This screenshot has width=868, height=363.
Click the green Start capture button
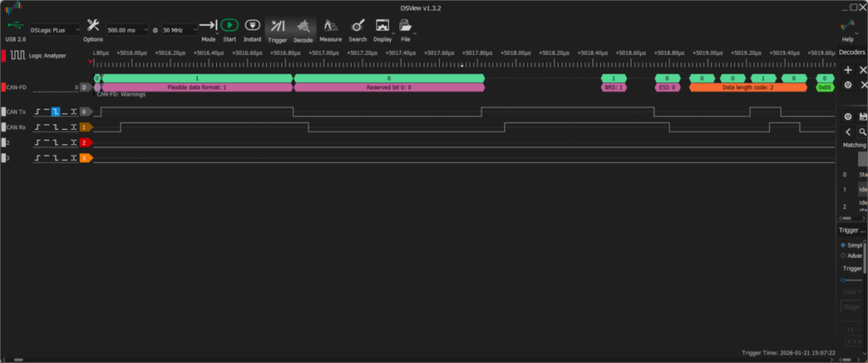pyautogui.click(x=230, y=26)
